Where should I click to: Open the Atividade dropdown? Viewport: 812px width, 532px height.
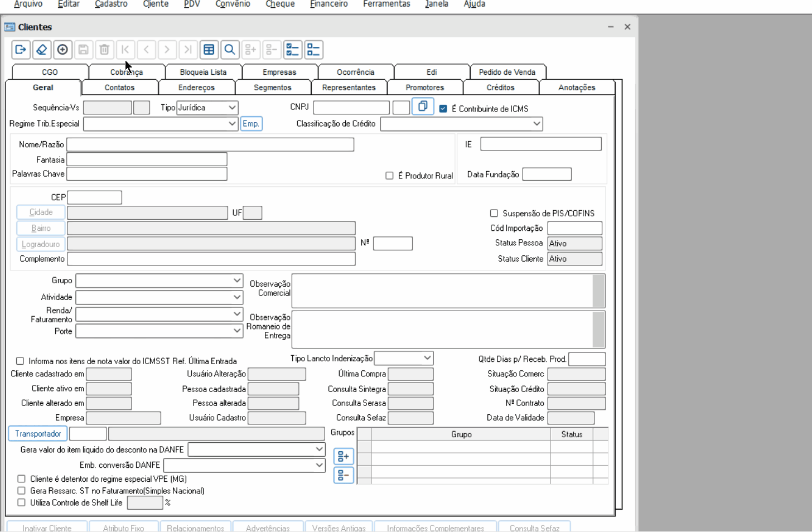[x=159, y=297]
